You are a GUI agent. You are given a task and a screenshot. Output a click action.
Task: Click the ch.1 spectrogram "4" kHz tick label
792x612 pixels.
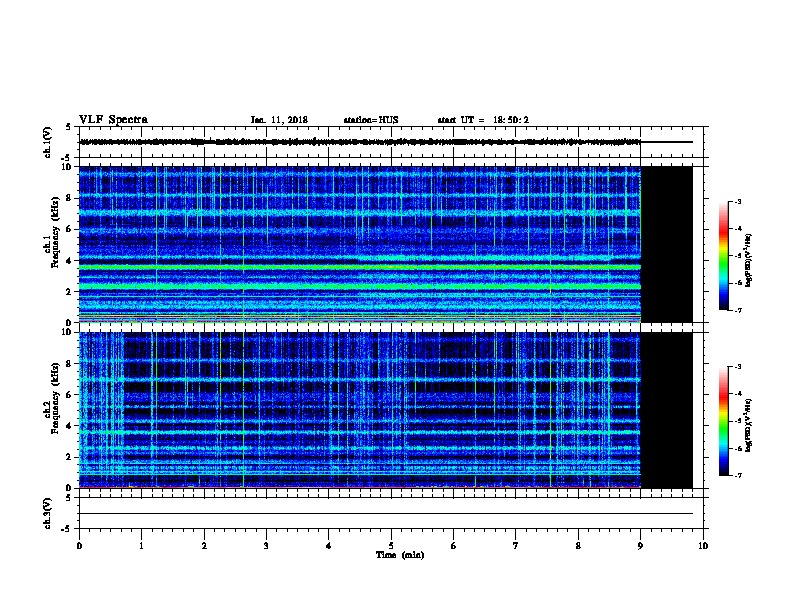click(69, 261)
